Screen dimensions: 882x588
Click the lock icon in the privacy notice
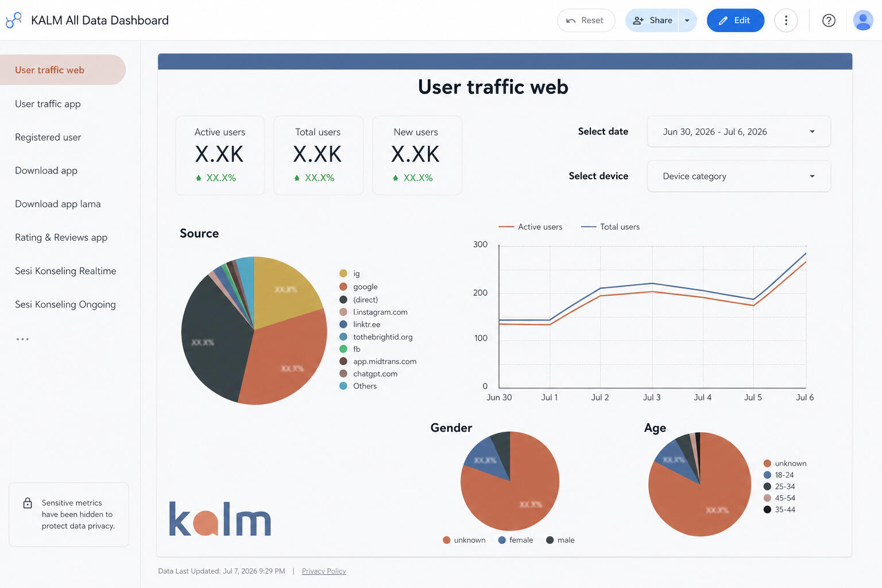[28, 503]
